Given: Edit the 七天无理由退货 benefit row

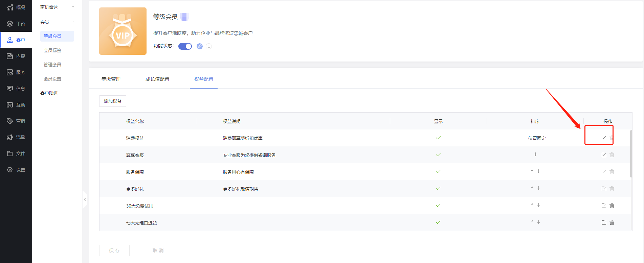Looking at the screenshot, I should point(604,222).
